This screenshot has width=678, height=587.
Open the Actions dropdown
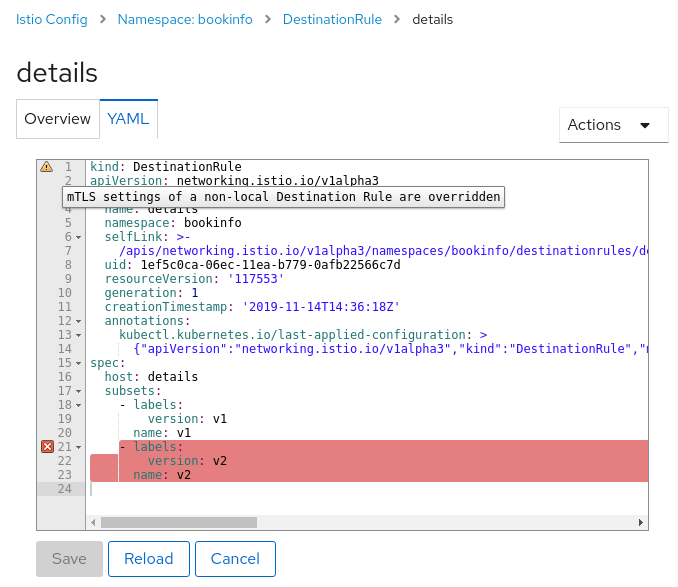tap(613, 125)
